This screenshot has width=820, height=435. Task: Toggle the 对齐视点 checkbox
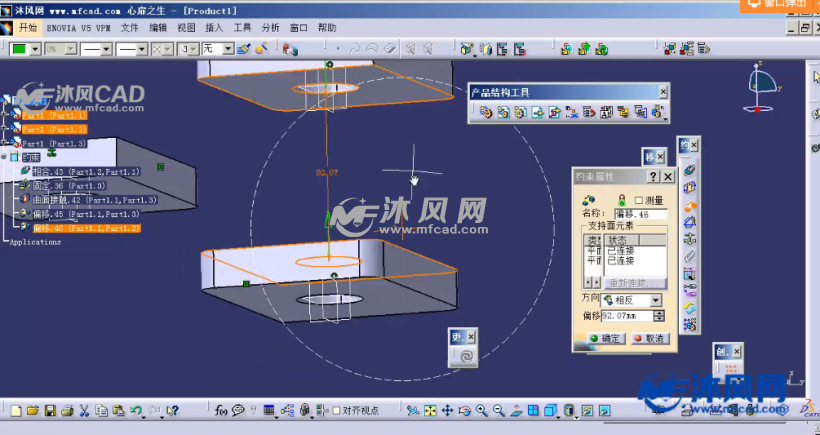click(x=336, y=411)
